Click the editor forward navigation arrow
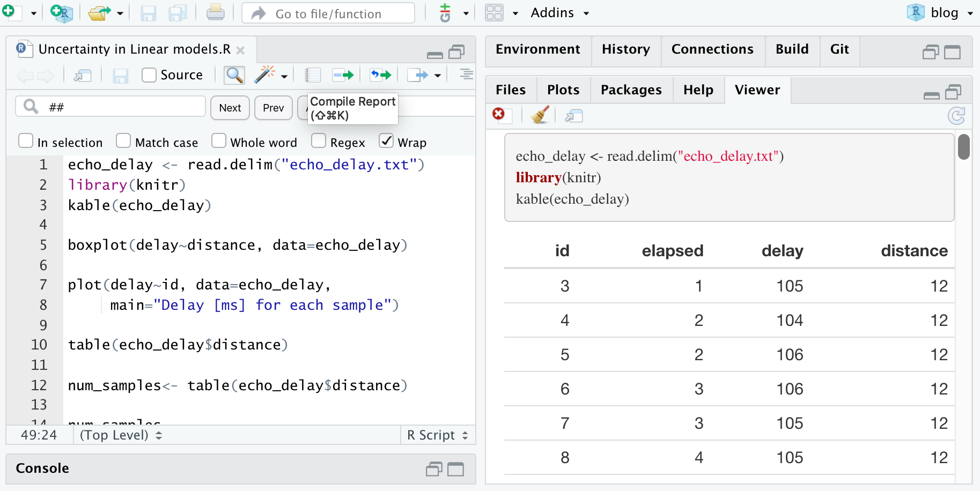 (x=46, y=76)
